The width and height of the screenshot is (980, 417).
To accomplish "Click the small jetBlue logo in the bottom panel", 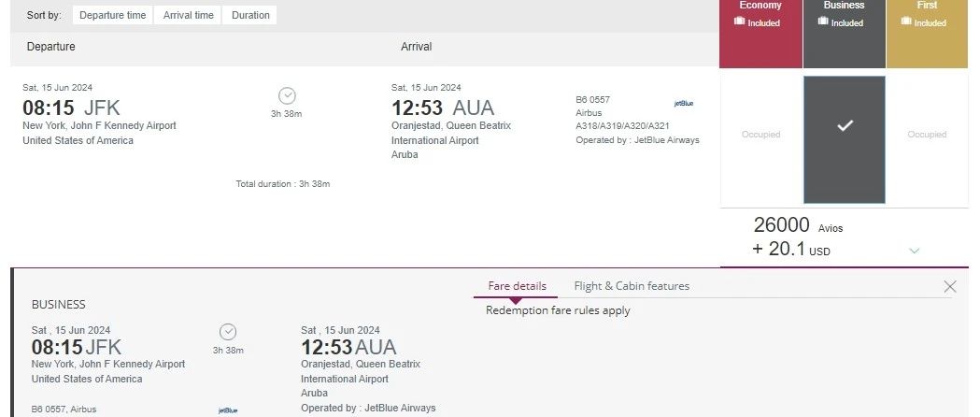I will point(228,410).
